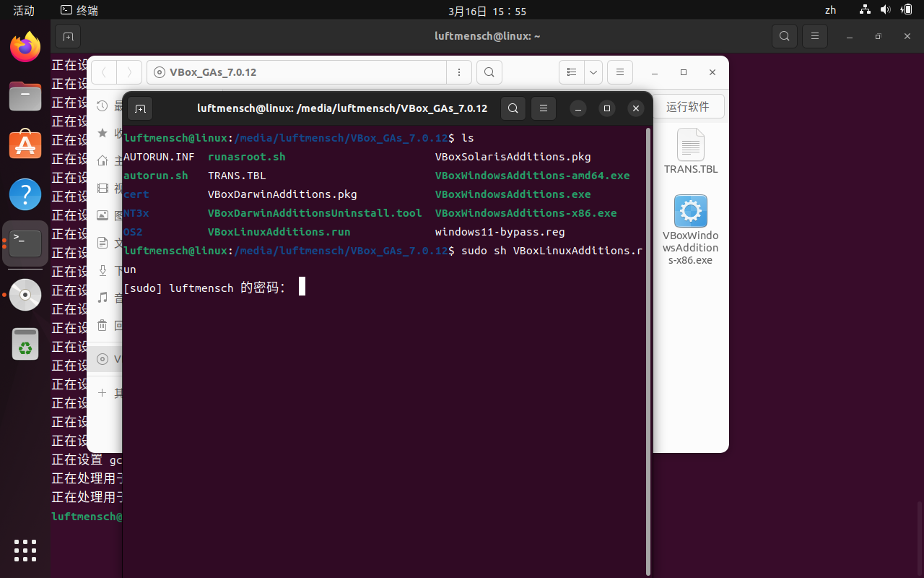Open Trash in the Files sidebar
The height and width of the screenshot is (578, 924).
click(105, 325)
